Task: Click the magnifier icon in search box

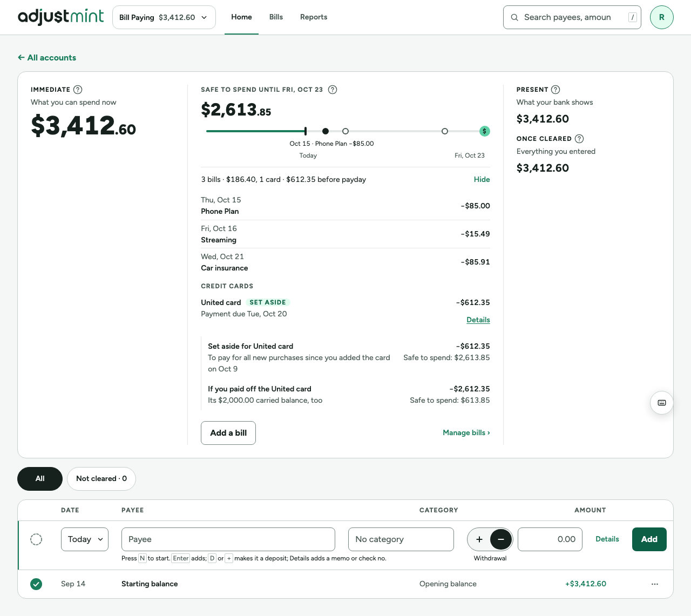Action: tap(514, 17)
